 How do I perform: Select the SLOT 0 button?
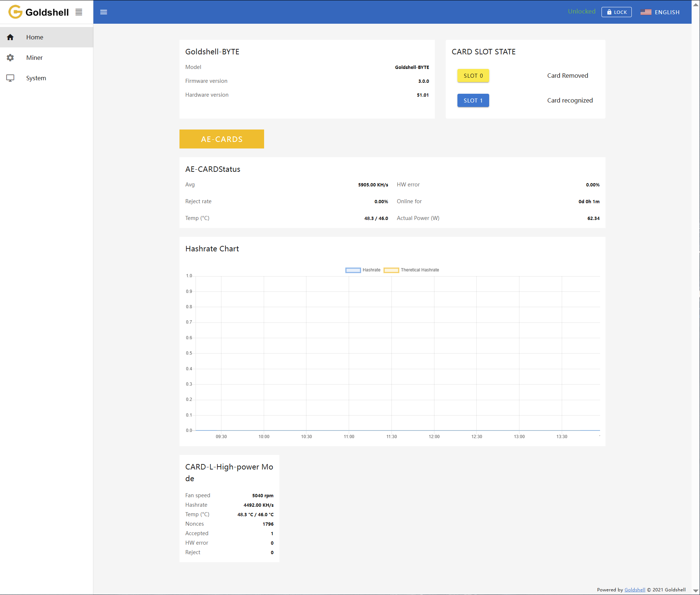point(473,76)
